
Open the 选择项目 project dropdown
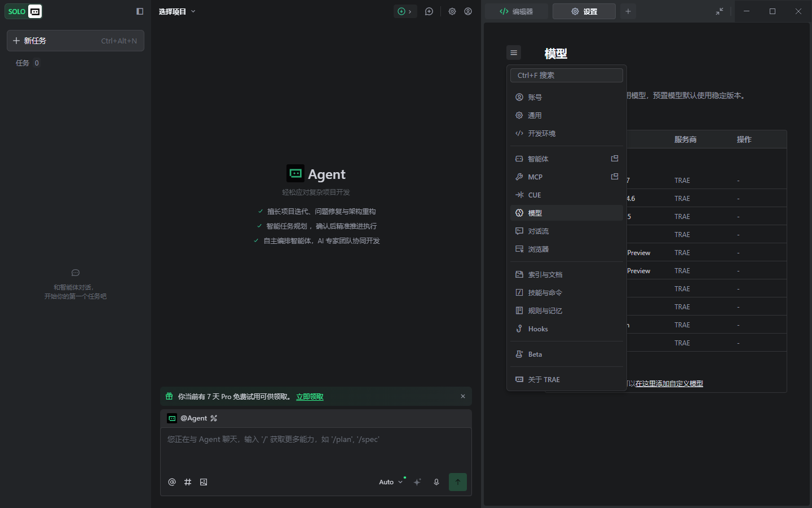(177, 11)
